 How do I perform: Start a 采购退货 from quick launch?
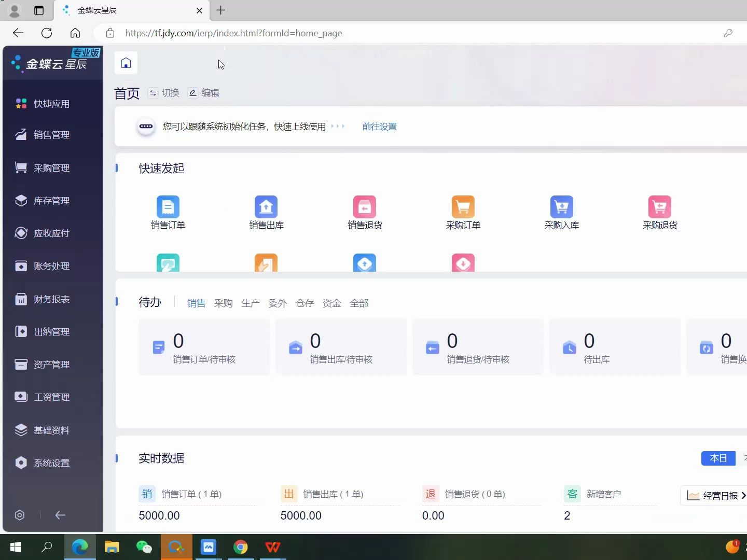point(660,213)
